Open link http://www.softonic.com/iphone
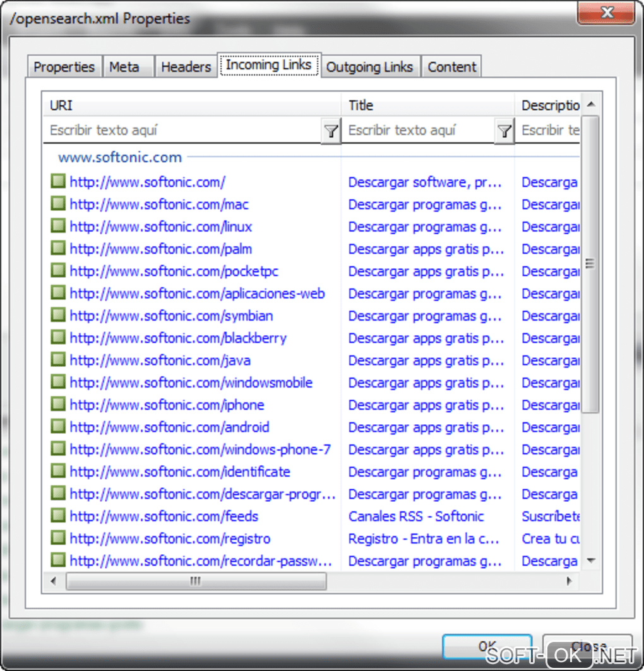 click(167, 405)
